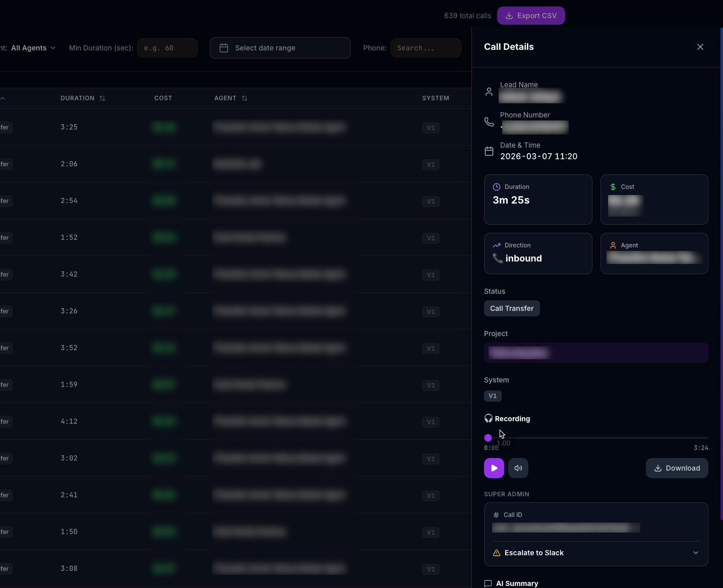
Task: Select the row with duration 2:54
Action: click(235, 201)
